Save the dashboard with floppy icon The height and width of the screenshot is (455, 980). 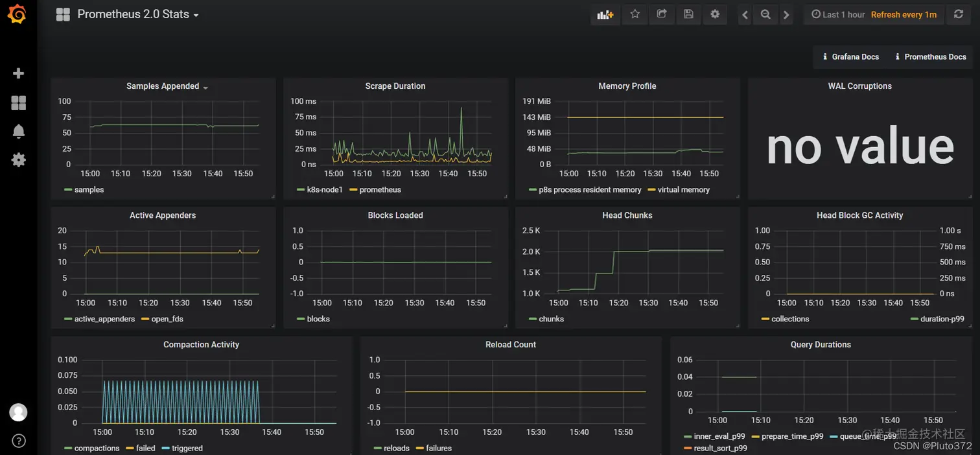click(x=688, y=14)
